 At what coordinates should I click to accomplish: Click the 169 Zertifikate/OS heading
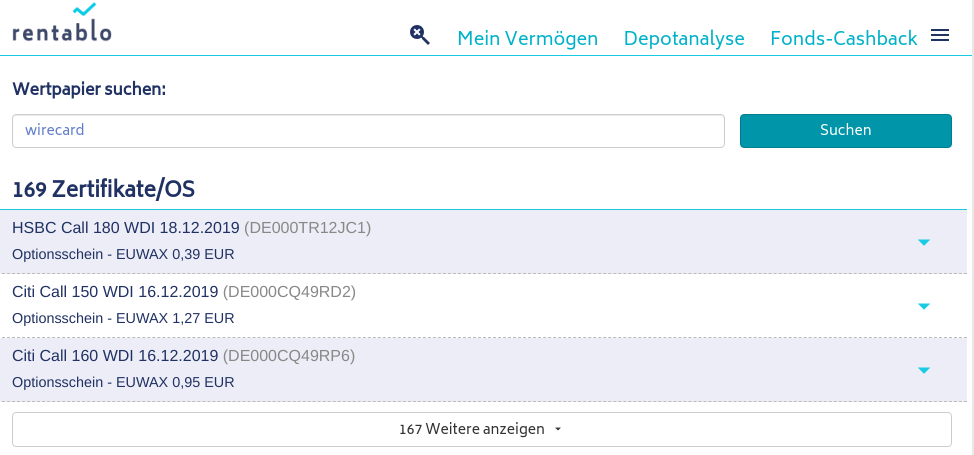[x=103, y=188]
